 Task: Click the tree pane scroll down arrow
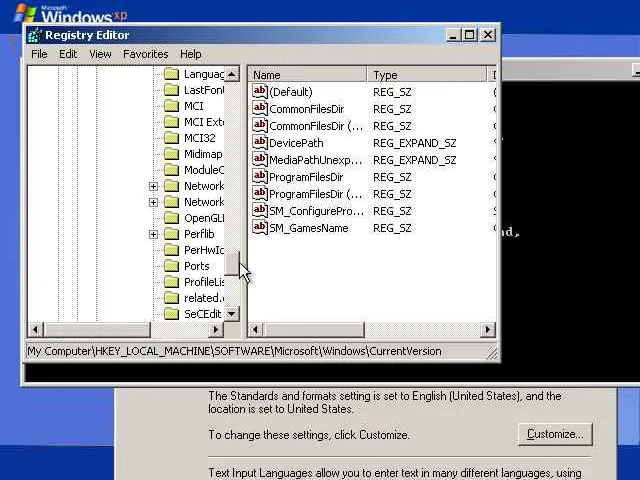coord(231,313)
